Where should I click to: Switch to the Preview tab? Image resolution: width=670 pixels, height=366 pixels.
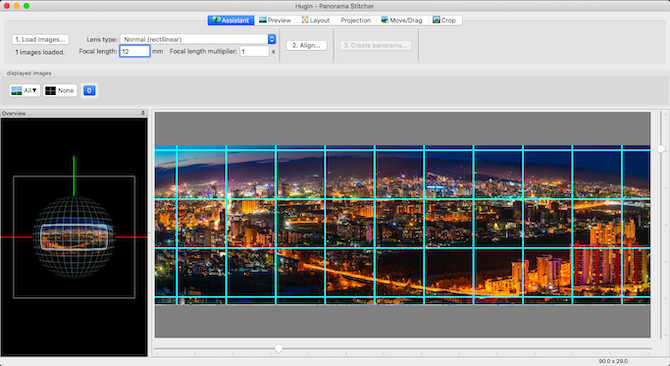tap(275, 20)
